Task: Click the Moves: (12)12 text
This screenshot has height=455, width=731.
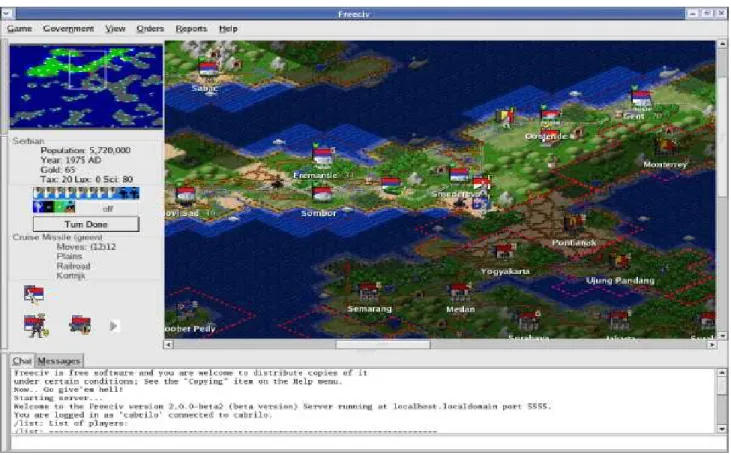Action: click(x=86, y=247)
